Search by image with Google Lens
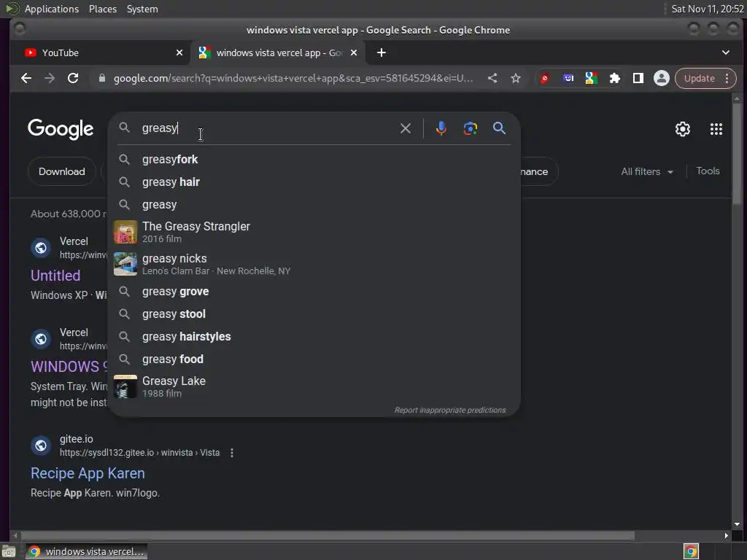Image resolution: width=747 pixels, height=560 pixels. (471, 128)
